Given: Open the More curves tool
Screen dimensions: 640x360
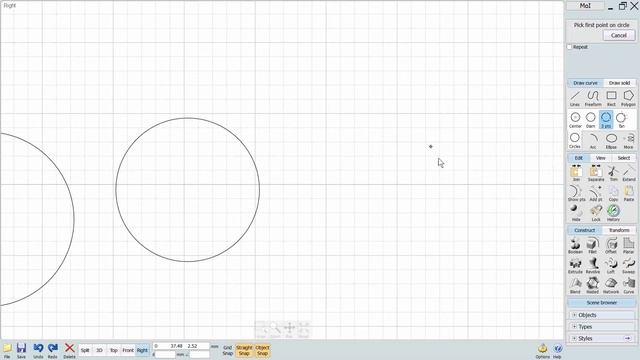Looking at the screenshot, I should coord(629,141).
